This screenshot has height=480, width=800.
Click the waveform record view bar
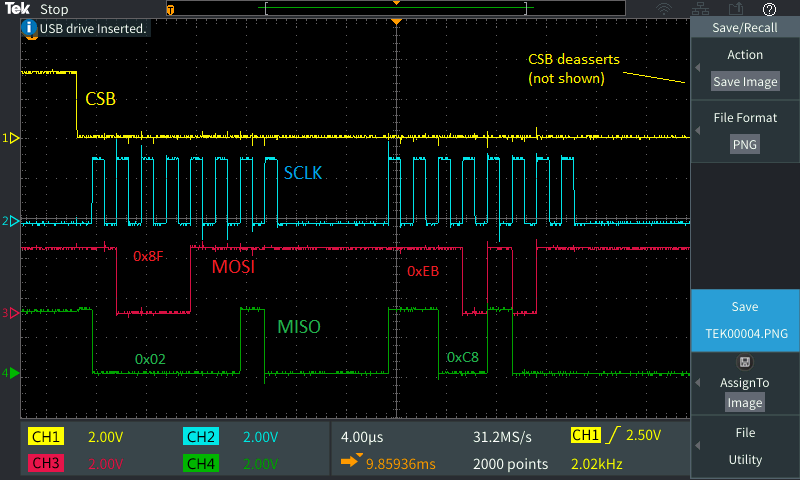(396, 8)
